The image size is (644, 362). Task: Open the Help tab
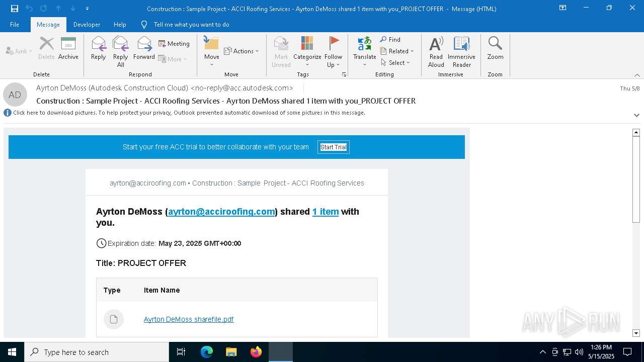[120, 25]
